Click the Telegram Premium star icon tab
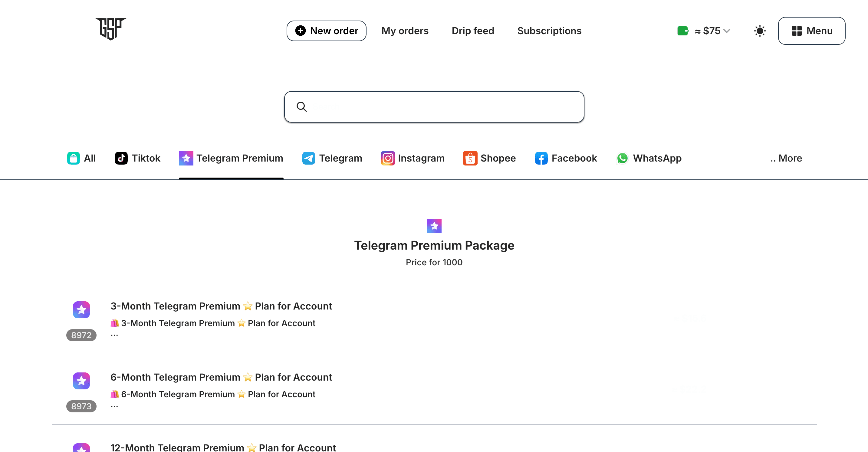This screenshot has height=452, width=868. click(x=186, y=158)
